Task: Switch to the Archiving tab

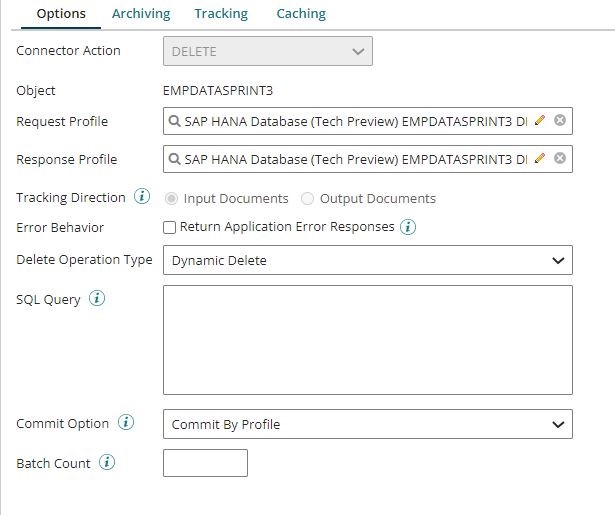Action: pos(140,14)
